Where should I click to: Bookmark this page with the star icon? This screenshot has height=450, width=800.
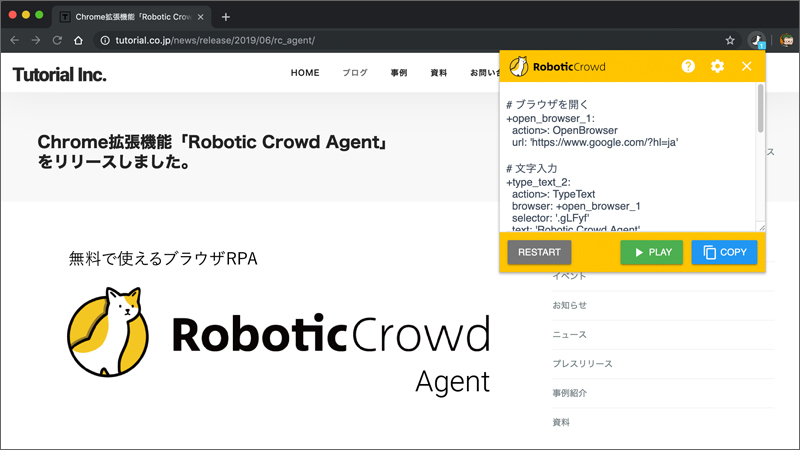tap(730, 40)
